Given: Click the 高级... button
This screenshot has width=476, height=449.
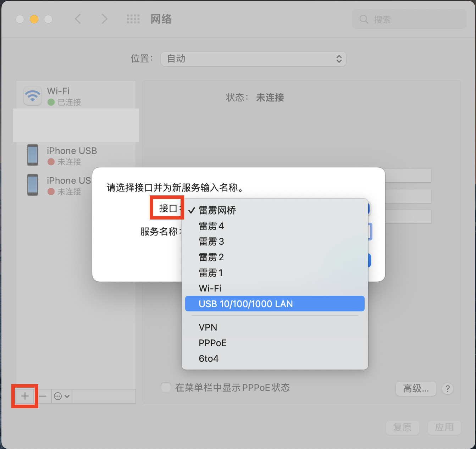Looking at the screenshot, I should click(416, 389).
